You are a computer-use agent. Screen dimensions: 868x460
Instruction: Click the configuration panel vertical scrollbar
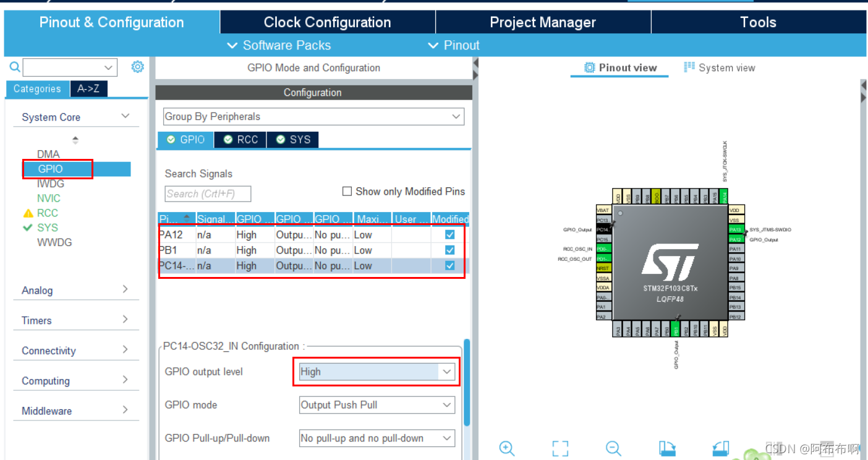coord(467,382)
